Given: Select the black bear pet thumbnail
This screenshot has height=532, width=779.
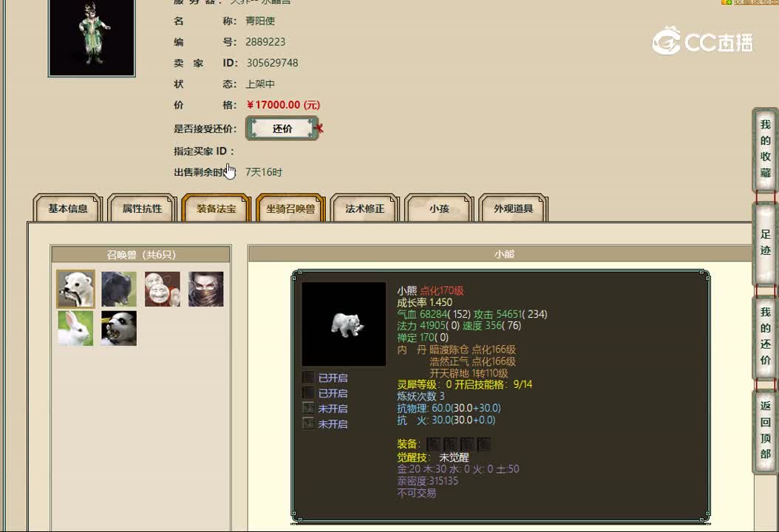Looking at the screenshot, I should 119,289.
